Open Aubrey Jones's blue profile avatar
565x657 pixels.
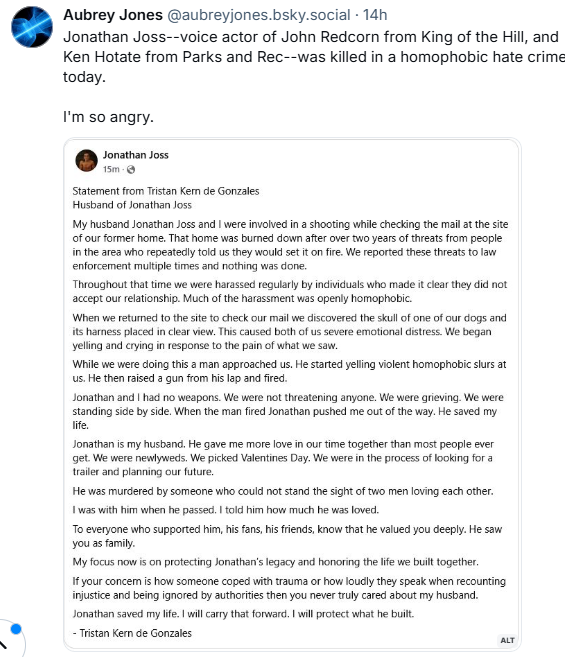point(32,27)
